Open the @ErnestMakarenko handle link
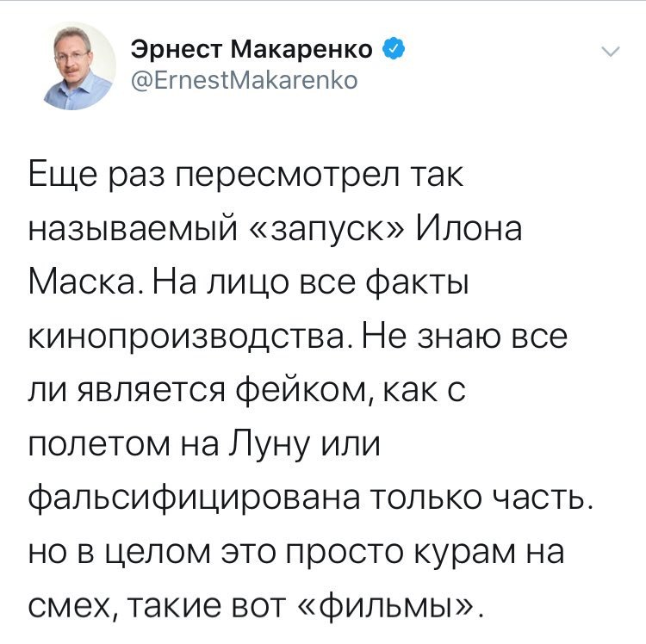 [x=245, y=80]
